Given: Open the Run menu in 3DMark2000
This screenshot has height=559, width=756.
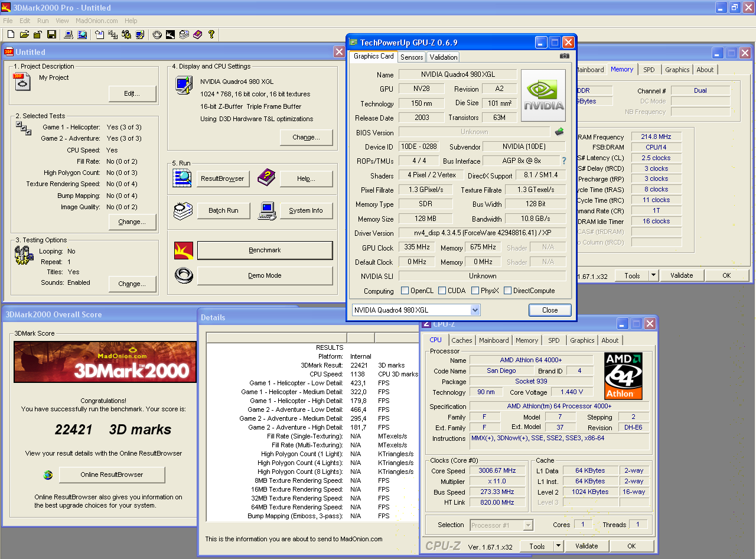Looking at the screenshot, I should click(43, 21).
